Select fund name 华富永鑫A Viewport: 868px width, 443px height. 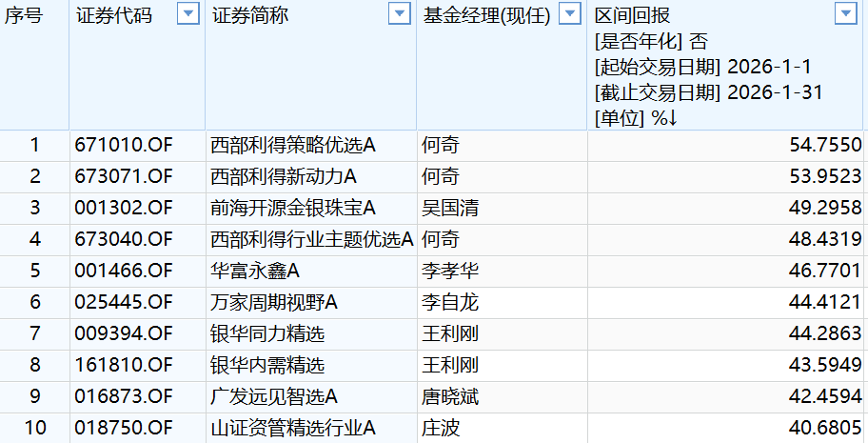[x=255, y=271]
